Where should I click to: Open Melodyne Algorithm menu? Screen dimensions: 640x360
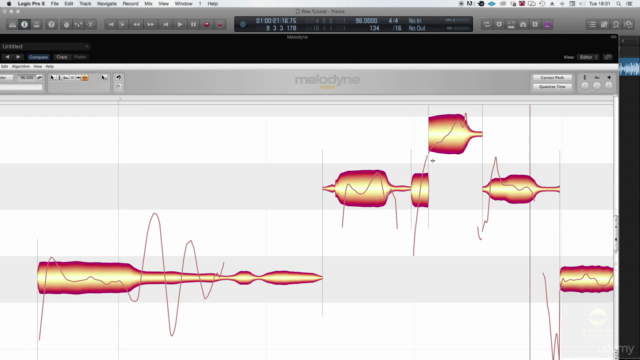coord(21,67)
